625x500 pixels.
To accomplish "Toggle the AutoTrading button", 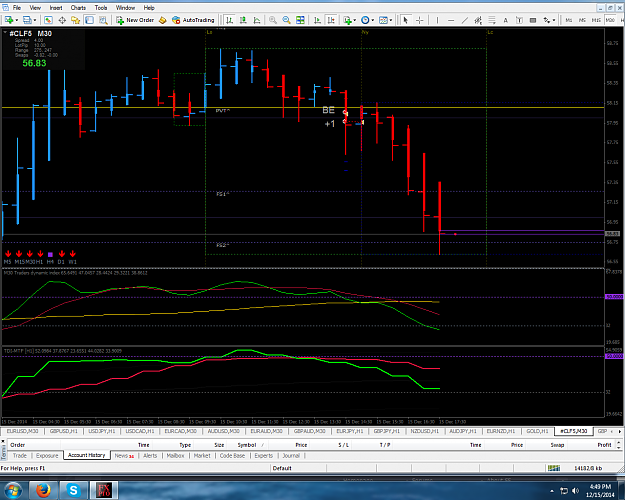I will [x=193, y=20].
